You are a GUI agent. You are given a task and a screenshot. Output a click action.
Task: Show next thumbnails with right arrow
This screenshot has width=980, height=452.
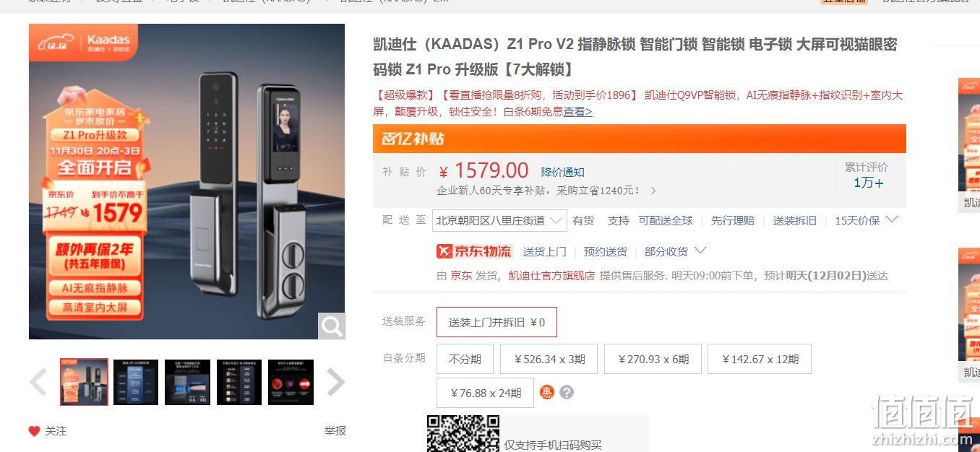[335, 382]
